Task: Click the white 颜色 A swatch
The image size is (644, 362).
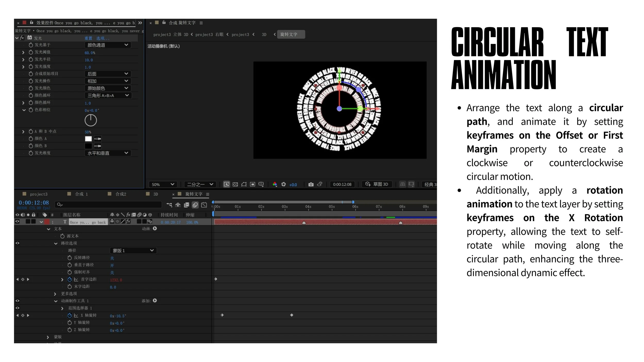Action: [x=88, y=139]
